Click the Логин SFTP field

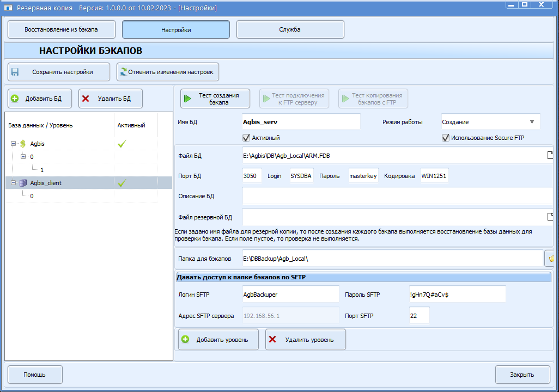click(290, 295)
